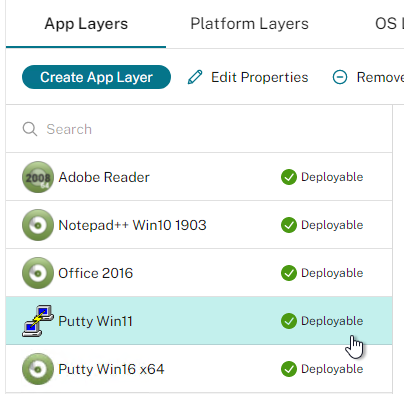
Task: Click Putty Win11's green Deployable checkmark
Action: pyautogui.click(x=289, y=321)
